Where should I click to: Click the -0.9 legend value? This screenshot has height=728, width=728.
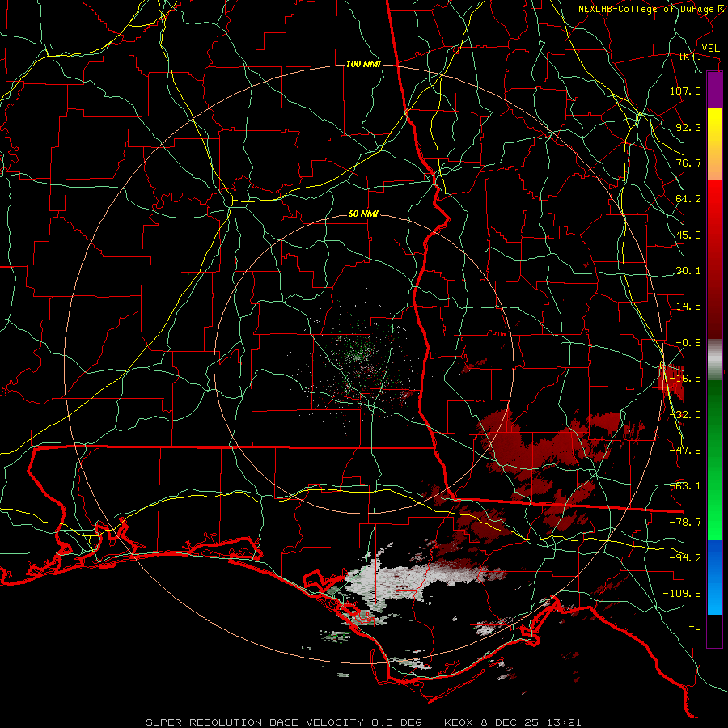coord(688,343)
